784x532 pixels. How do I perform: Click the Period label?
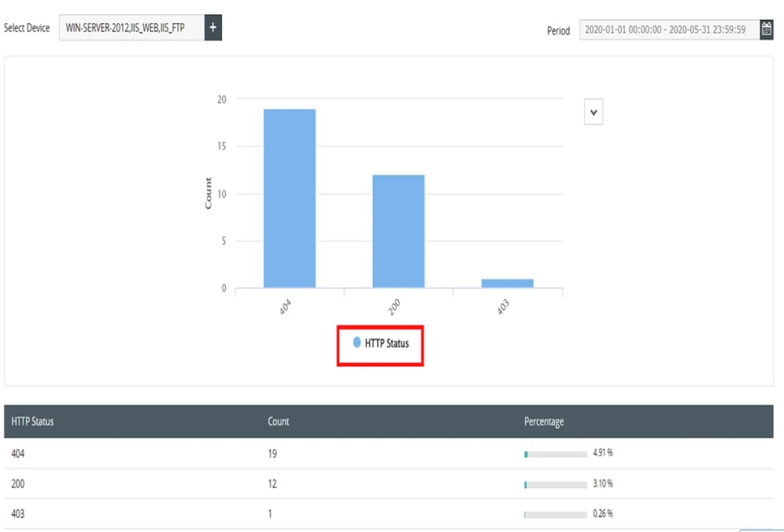pyautogui.click(x=558, y=31)
